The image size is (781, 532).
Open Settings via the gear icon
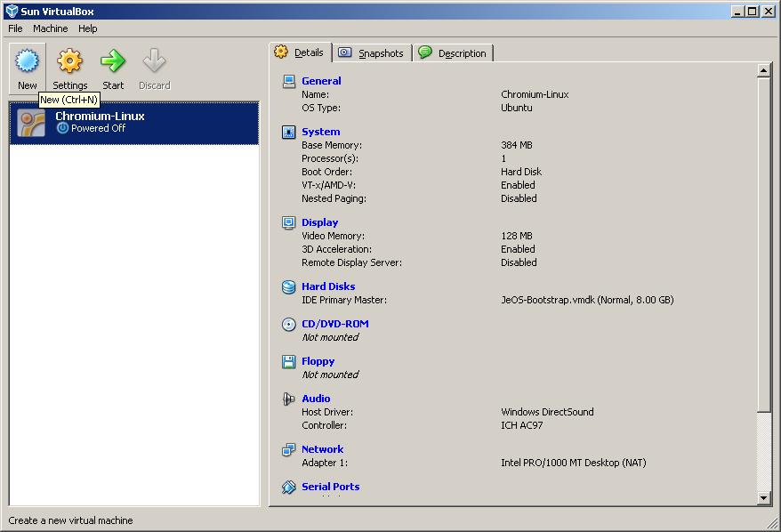pyautogui.click(x=69, y=61)
